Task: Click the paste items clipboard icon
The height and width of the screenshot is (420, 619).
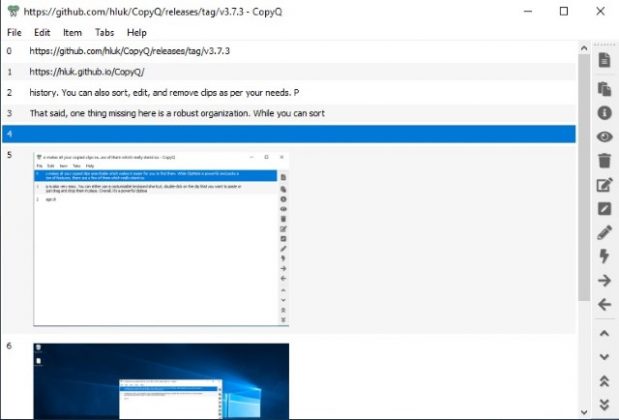Action: pos(604,89)
